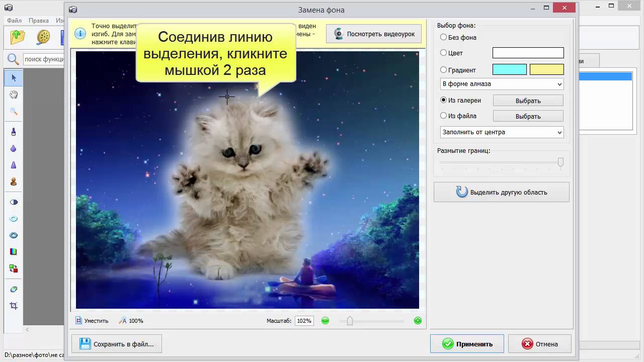Open the 'Правка' menu
Screen dimensions: 644x362
[39, 21]
